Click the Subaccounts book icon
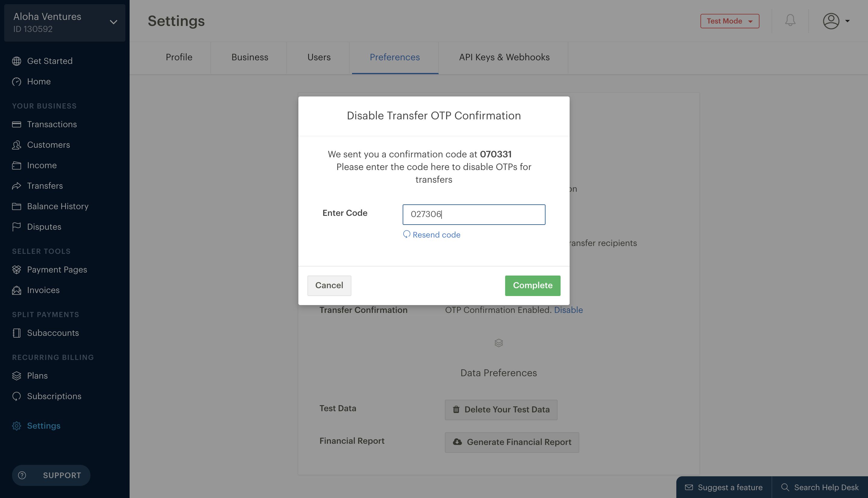Image resolution: width=868 pixels, height=498 pixels. (x=16, y=333)
